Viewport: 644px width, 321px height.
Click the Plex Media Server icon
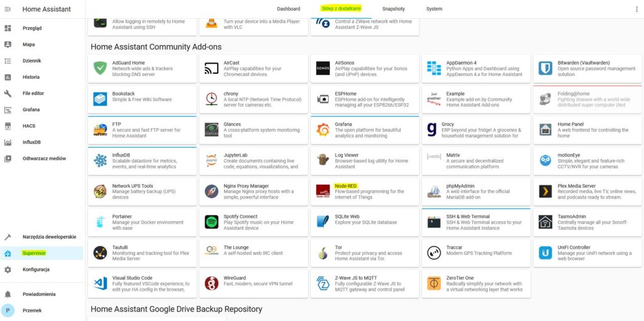[545, 192]
